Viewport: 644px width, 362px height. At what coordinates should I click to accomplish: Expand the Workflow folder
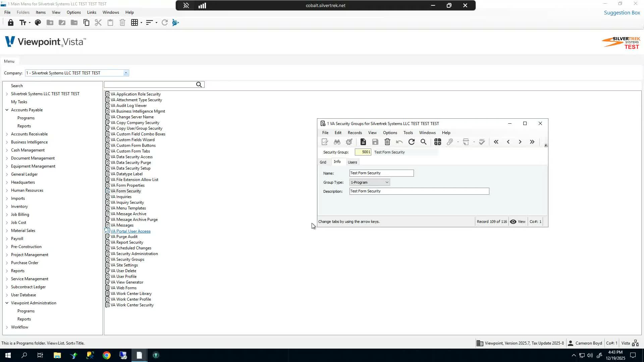7,327
